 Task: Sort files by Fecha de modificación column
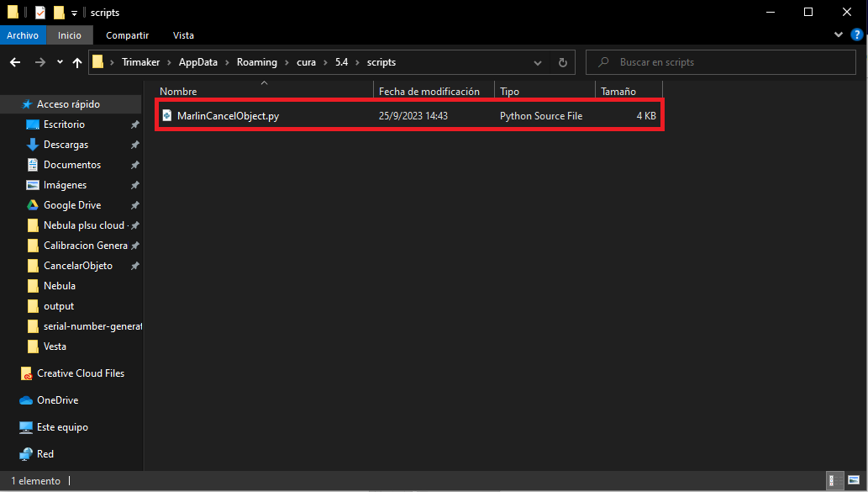429,91
